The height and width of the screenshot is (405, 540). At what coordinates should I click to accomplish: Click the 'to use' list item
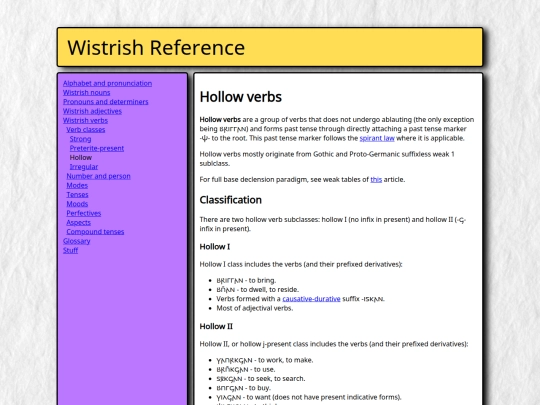click(x=246, y=370)
